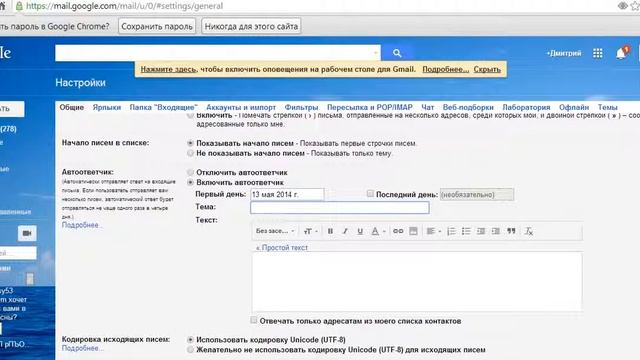Open the text size dropdown
Image resolution: width=640 pixels, height=360 pixels.
point(310,231)
